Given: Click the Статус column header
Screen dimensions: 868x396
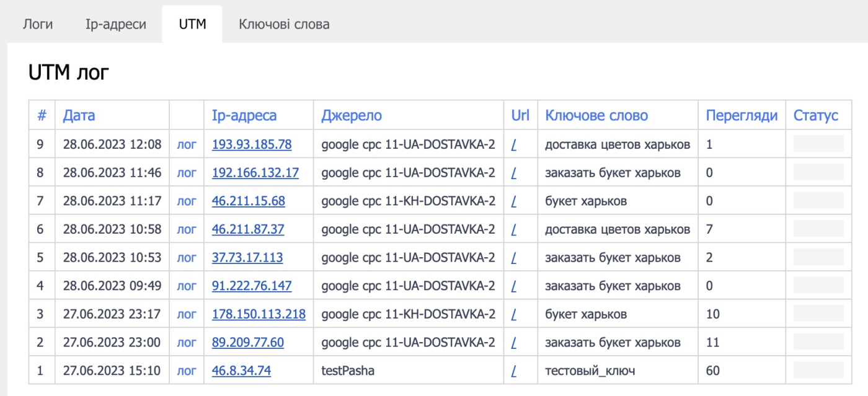Looking at the screenshot, I should [815, 115].
